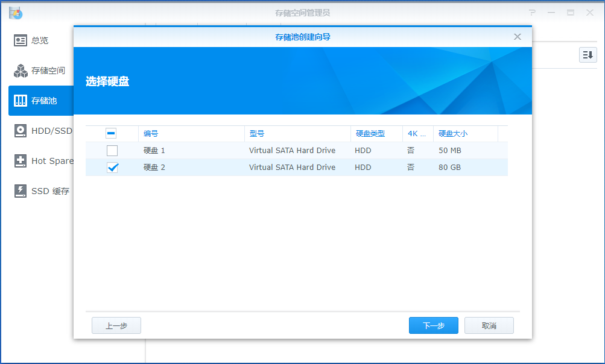Cancel the wizard via 取消
The height and width of the screenshot is (364, 605).
[x=489, y=325]
